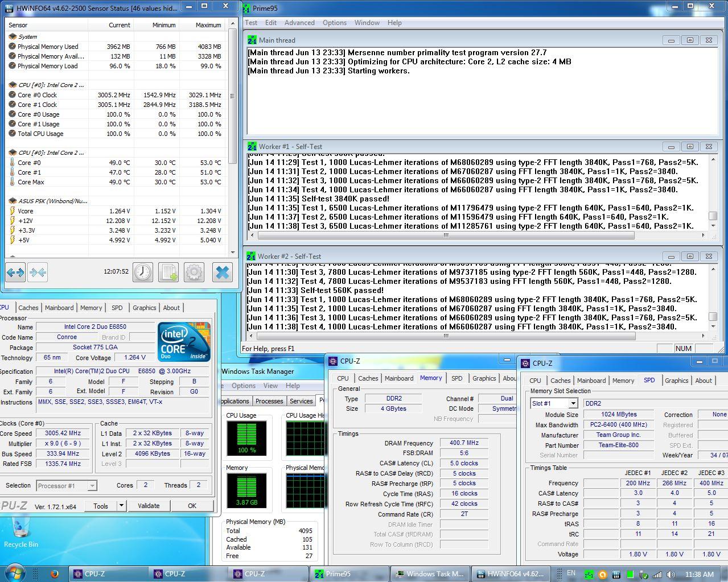728x582 pixels.
Task: Select Graphics tab in CPU-Z slot-selection window
Action: click(677, 381)
